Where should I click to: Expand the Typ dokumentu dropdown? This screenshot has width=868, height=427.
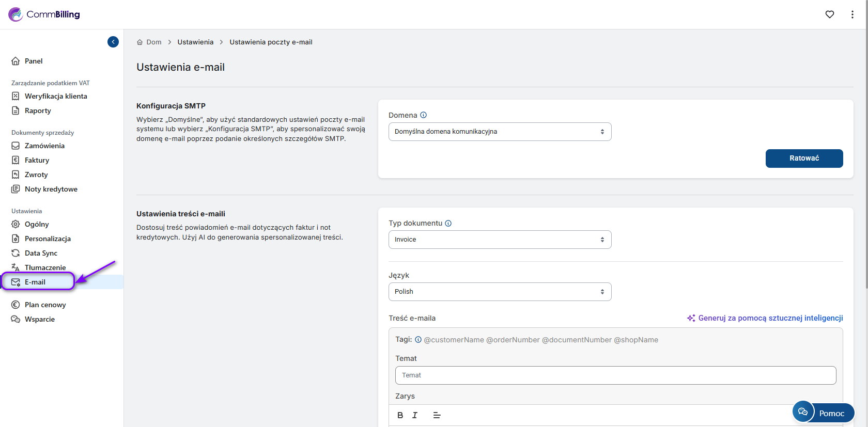(x=499, y=240)
